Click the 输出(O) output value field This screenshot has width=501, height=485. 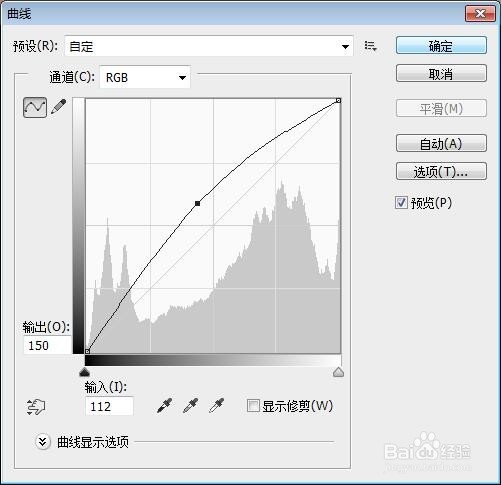point(47,345)
